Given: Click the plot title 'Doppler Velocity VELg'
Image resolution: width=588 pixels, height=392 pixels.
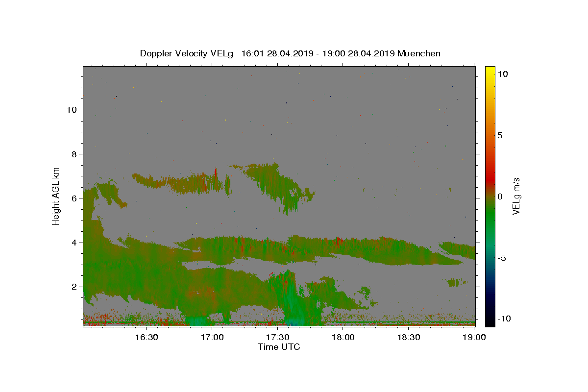Looking at the screenshot, I should (188, 53).
